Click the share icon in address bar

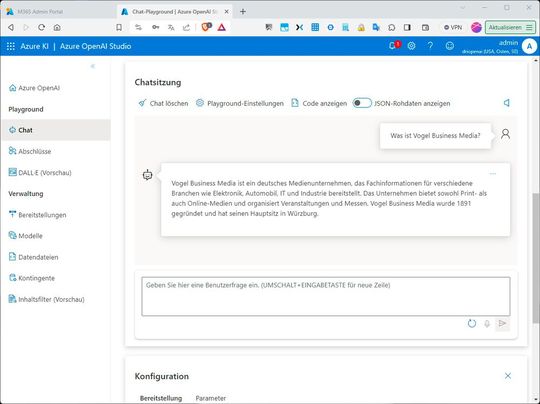tap(186, 28)
